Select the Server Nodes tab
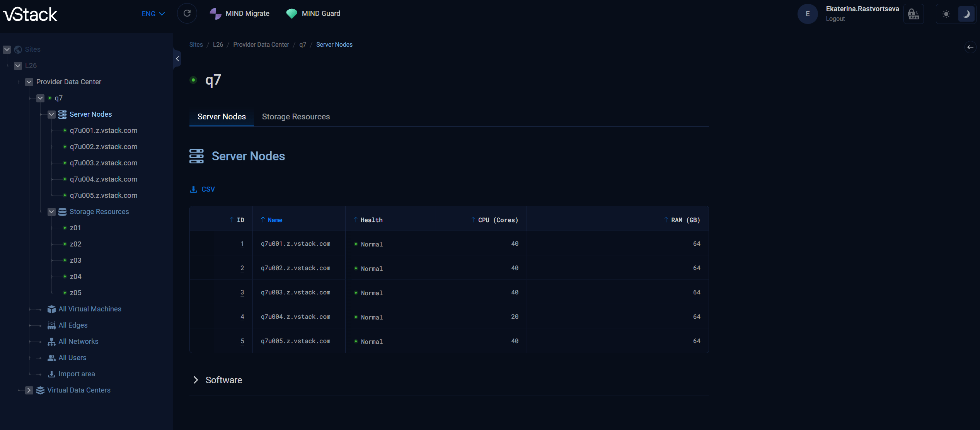Image resolution: width=980 pixels, height=430 pixels. click(x=222, y=117)
